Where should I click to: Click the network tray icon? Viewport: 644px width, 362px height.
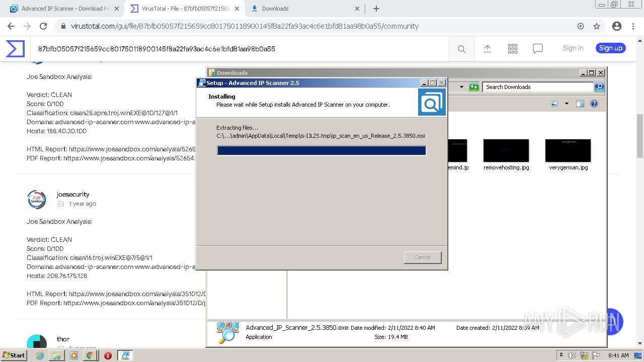584,355
